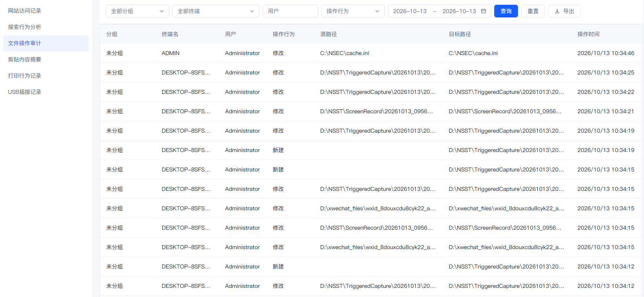Click the 源路径 column header
Image resolution: width=644 pixels, height=297 pixels.
329,34
